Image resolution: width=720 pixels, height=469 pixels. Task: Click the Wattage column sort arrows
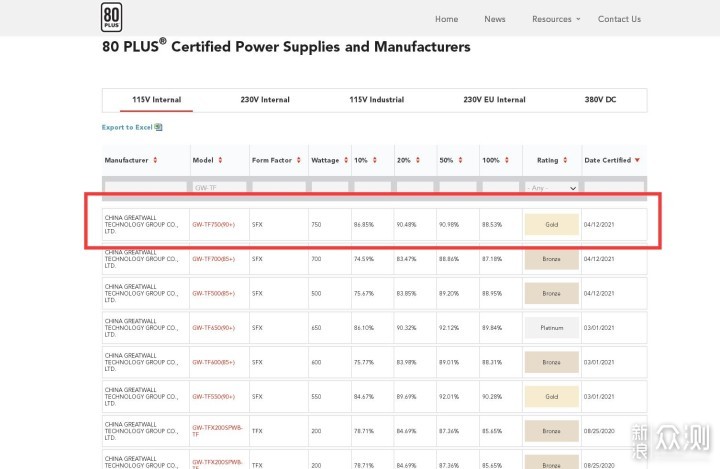point(346,160)
